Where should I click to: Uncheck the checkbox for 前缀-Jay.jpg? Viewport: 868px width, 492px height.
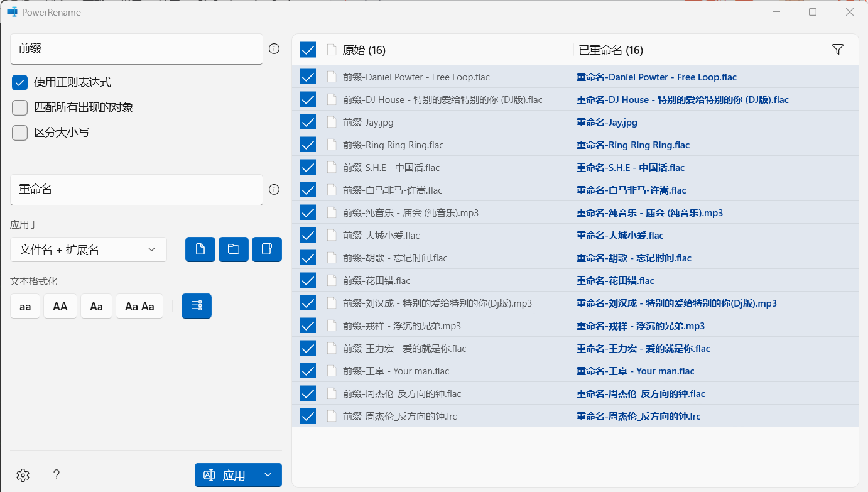(x=308, y=122)
